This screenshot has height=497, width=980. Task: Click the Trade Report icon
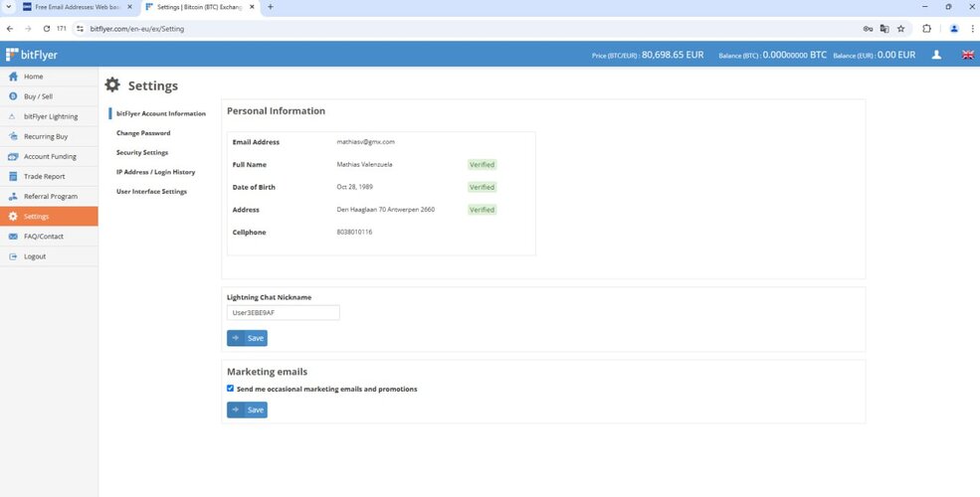13,176
